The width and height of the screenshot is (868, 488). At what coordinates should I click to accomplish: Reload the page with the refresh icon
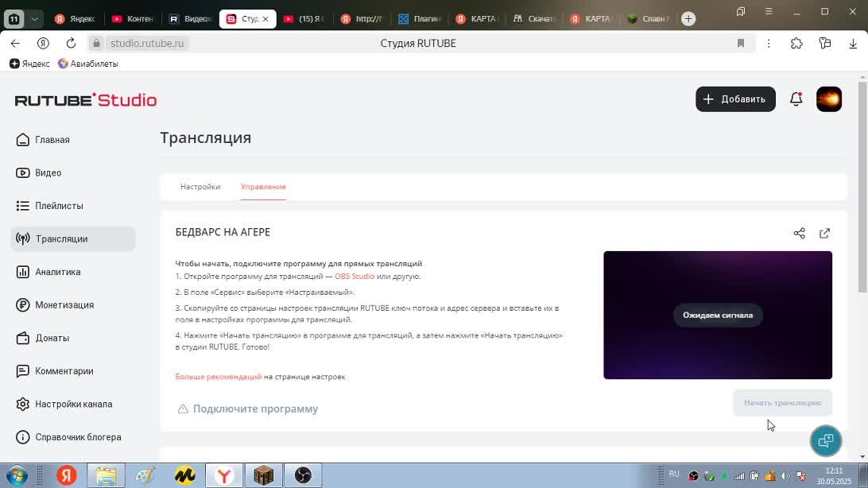71,43
